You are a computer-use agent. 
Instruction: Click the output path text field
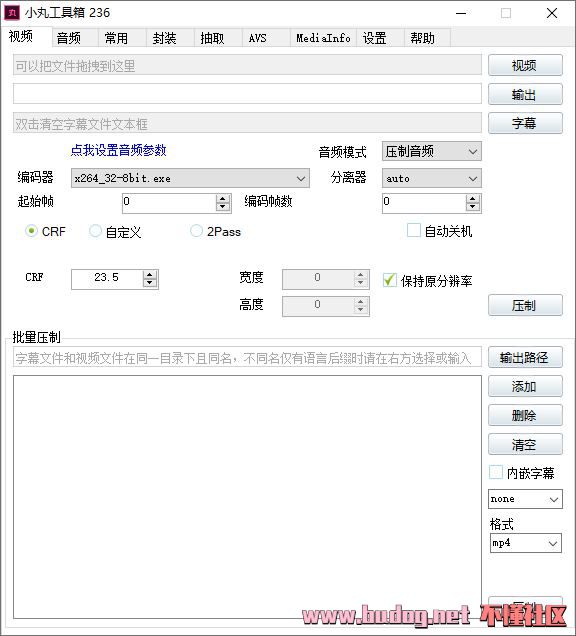247,94
